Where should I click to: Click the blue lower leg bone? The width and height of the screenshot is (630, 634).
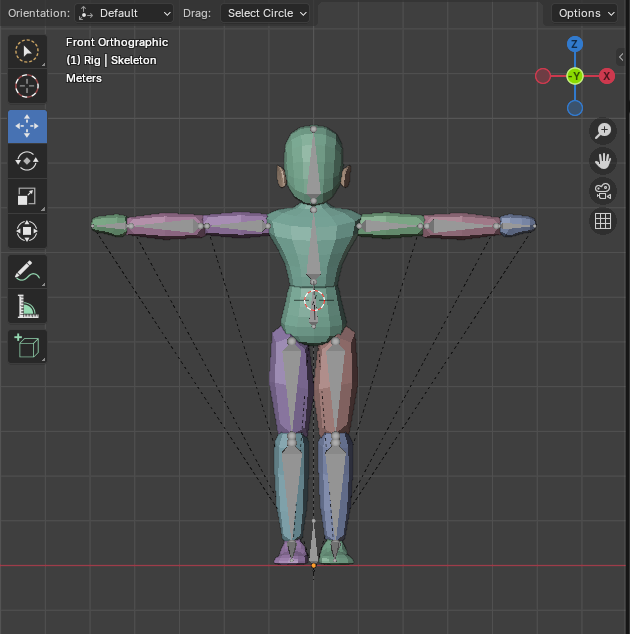tap(335, 490)
